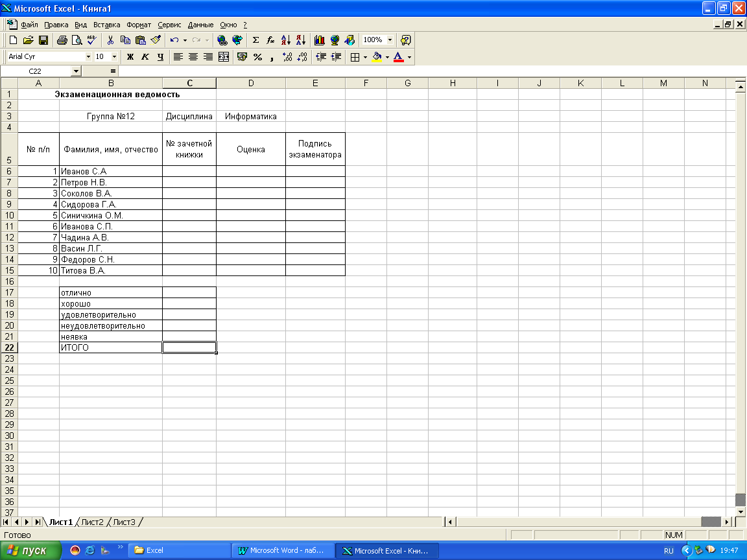Sort ascending with the A-Z icon
This screenshot has width=747, height=560.
click(286, 40)
